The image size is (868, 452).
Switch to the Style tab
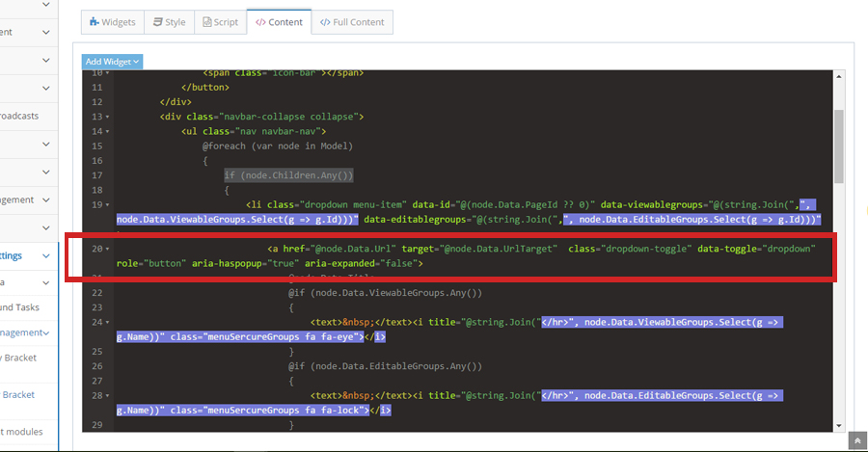[169, 22]
